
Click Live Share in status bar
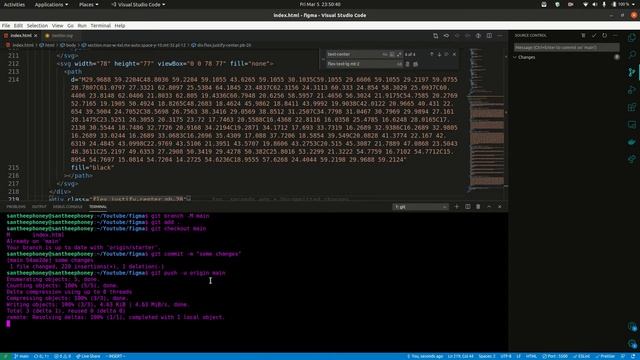(88, 356)
